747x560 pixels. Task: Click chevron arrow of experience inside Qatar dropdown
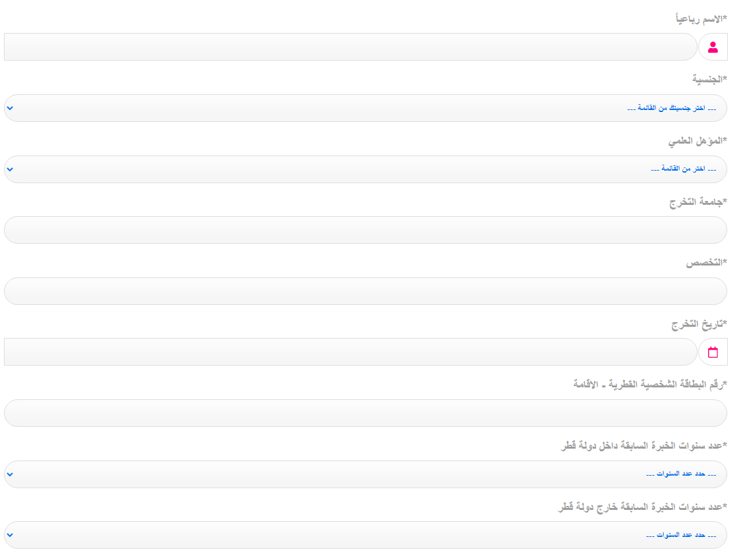[x=11, y=474]
